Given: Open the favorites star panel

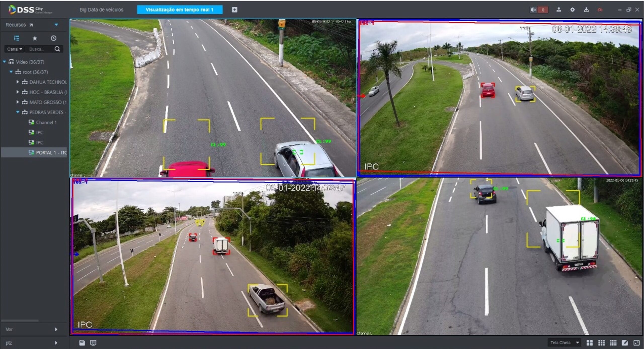Looking at the screenshot, I should pyautogui.click(x=35, y=38).
